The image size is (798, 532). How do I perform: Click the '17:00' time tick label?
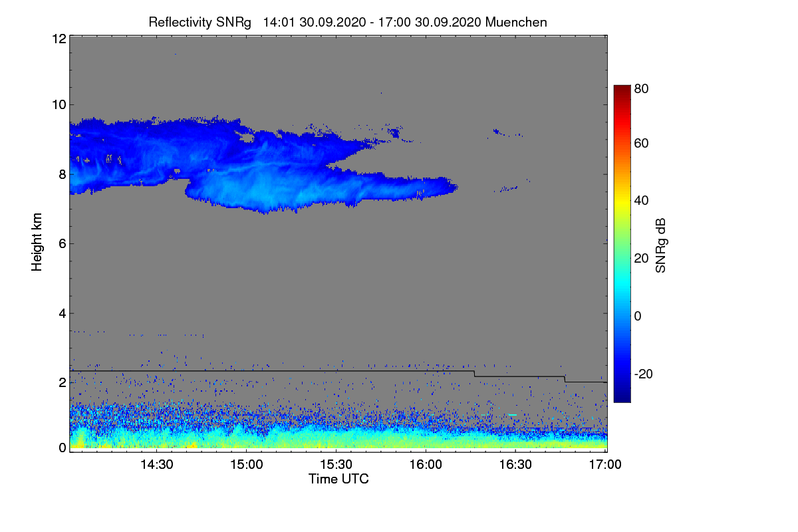pos(606,464)
